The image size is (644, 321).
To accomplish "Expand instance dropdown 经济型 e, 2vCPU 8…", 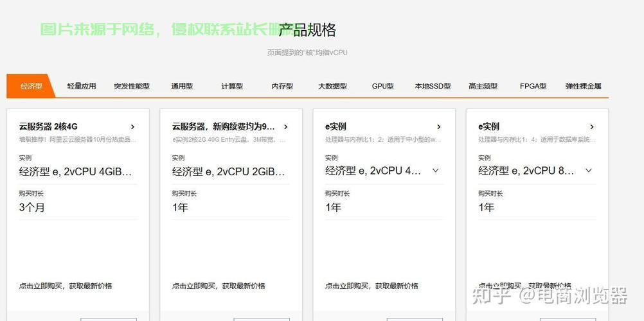I will (589, 170).
